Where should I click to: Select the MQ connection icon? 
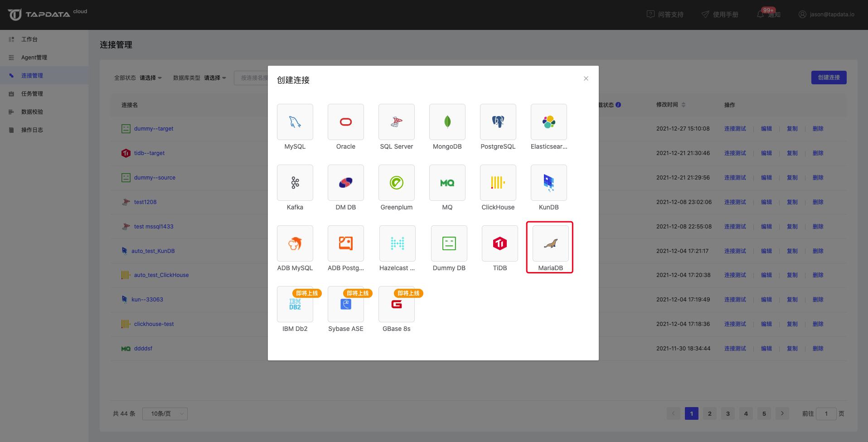pyautogui.click(x=447, y=183)
